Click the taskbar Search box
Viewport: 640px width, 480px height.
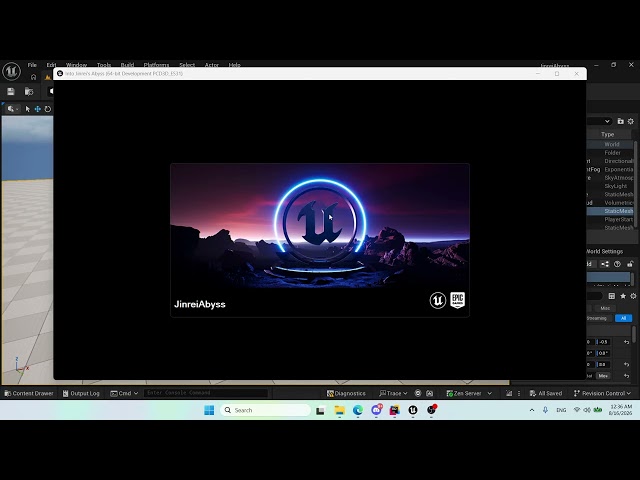pos(265,410)
